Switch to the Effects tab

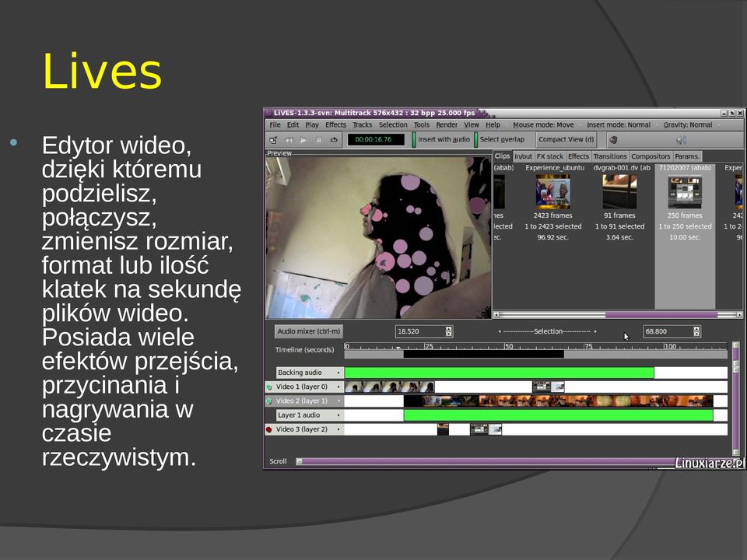coord(578,156)
